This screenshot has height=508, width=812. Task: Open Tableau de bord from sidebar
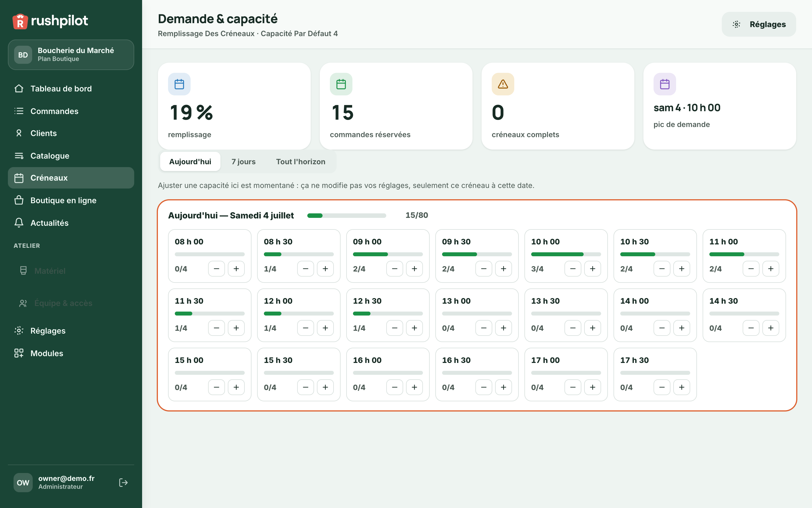71,88
